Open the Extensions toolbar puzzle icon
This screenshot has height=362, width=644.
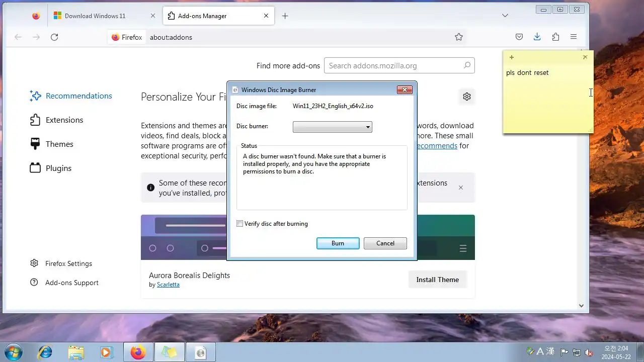(x=555, y=37)
